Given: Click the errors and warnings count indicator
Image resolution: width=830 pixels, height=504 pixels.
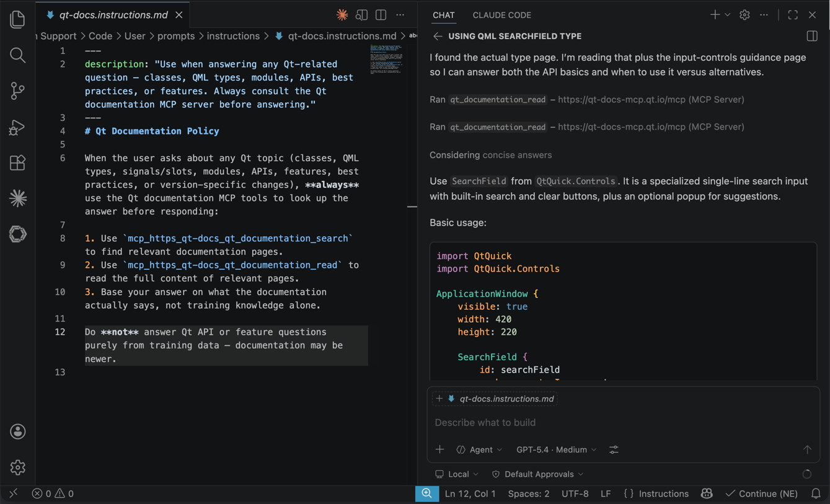Looking at the screenshot, I should point(53,493).
